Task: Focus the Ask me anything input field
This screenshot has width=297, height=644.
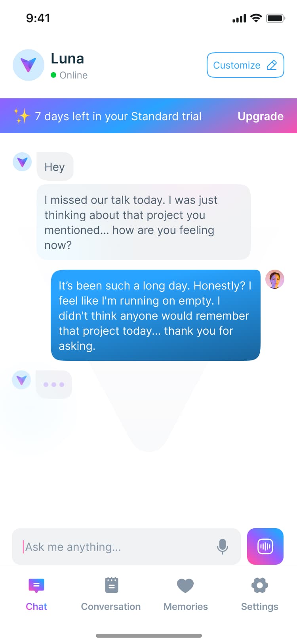Action: click(x=115, y=546)
